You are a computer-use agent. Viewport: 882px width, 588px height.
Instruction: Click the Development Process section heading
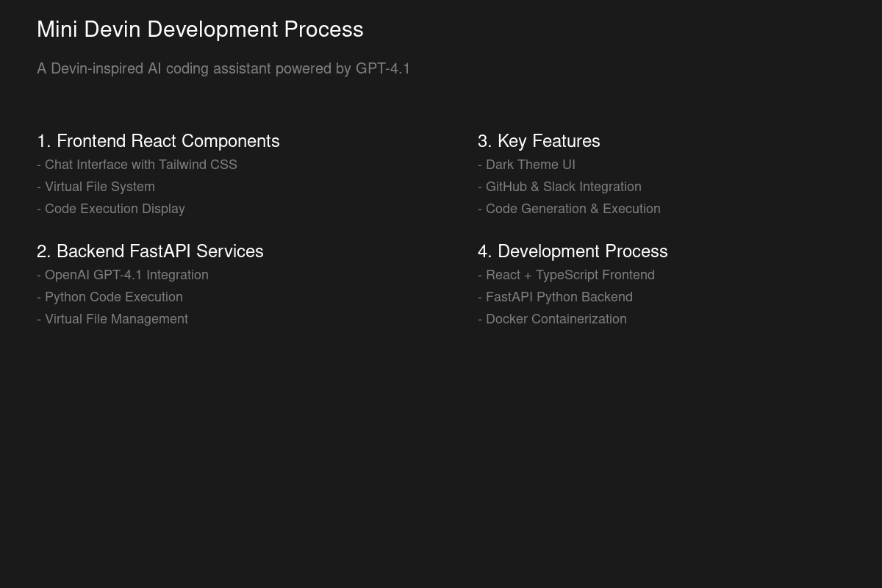coord(573,251)
